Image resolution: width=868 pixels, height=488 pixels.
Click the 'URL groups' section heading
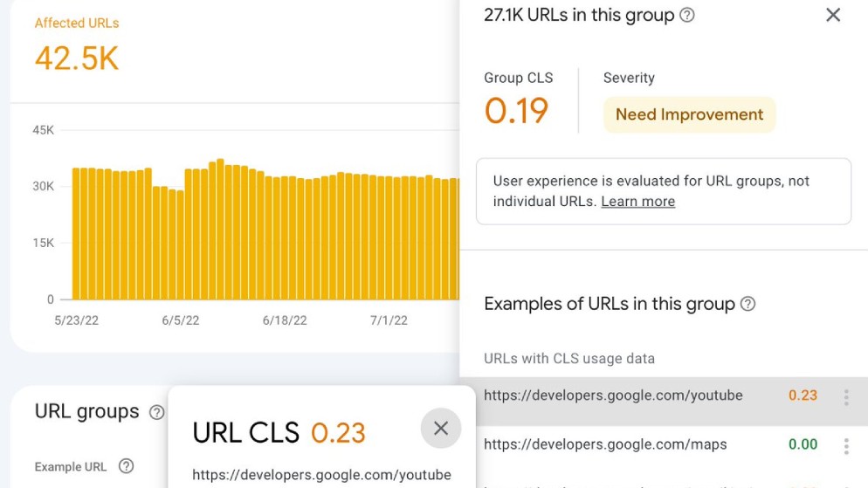(87, 412)
